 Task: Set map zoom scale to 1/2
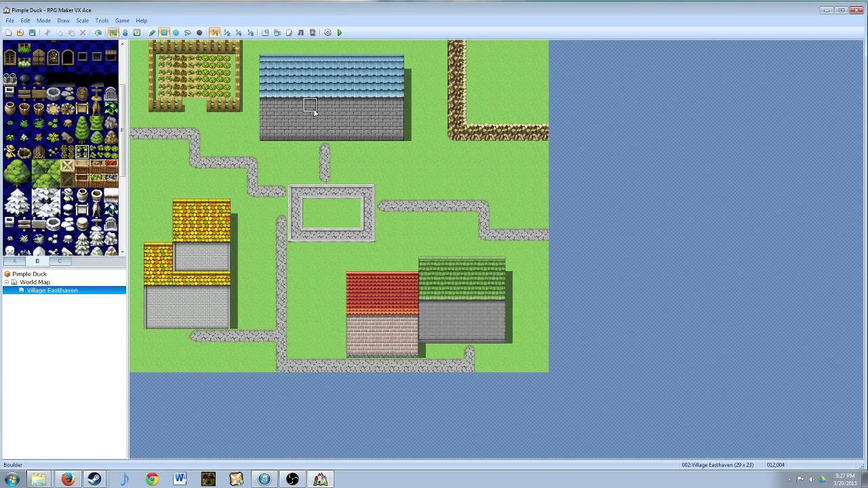(x=226, y=33)
